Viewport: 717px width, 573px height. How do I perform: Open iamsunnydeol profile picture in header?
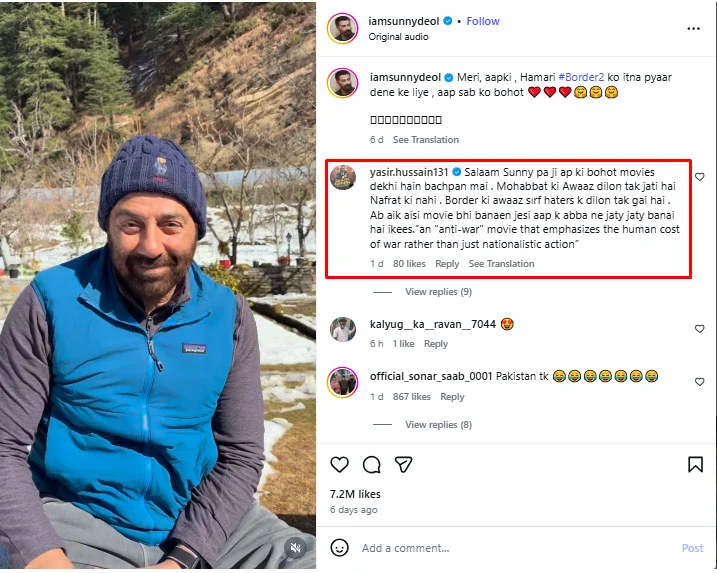click(x=343, y=28)
